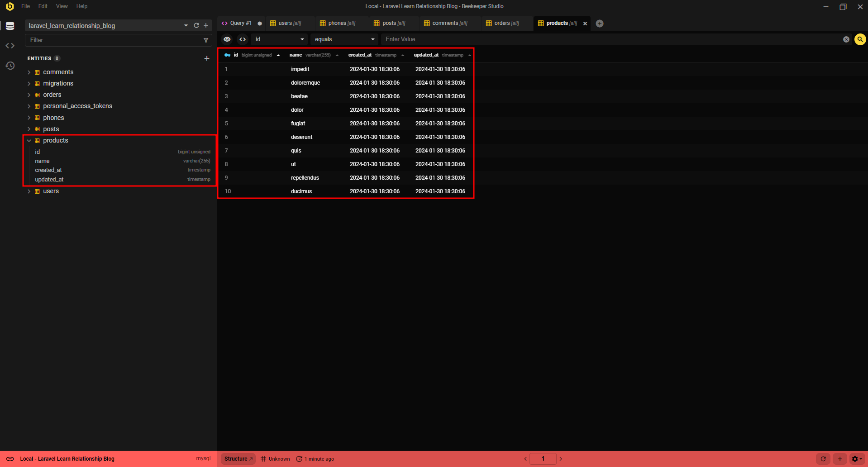Open the table settings gear menu

pyautogui.click(x=856, y=459)
